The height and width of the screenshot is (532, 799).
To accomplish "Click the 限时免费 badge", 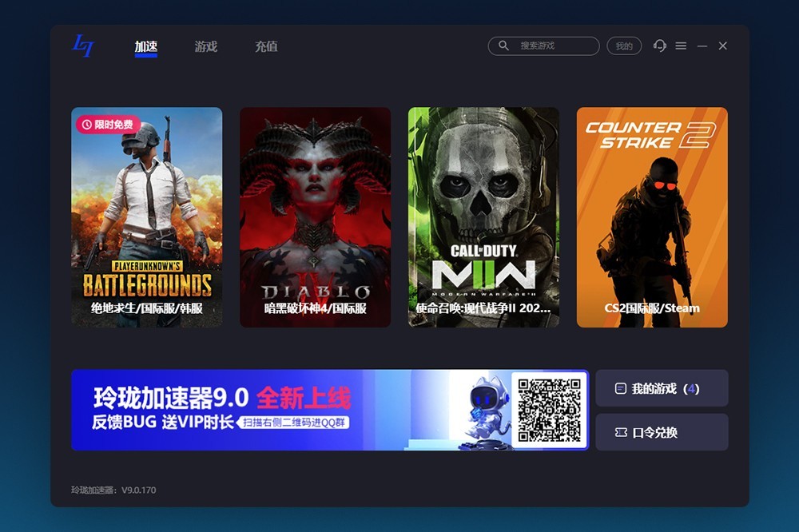I will (108, 125).
